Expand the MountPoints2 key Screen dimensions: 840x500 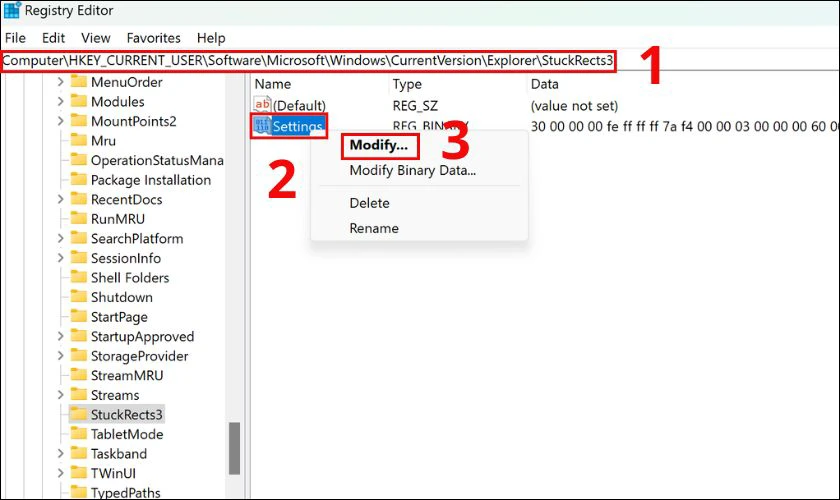click(x=61, y=121)
